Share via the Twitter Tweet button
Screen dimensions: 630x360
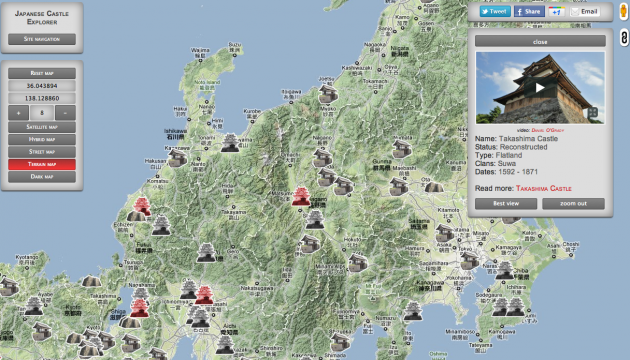pyautogui.click(x=495, y=11)
